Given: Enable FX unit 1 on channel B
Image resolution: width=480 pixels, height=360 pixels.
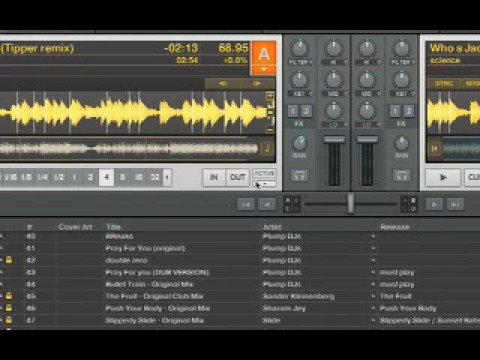Looking at the screenshot, I should tap(395, 111).
